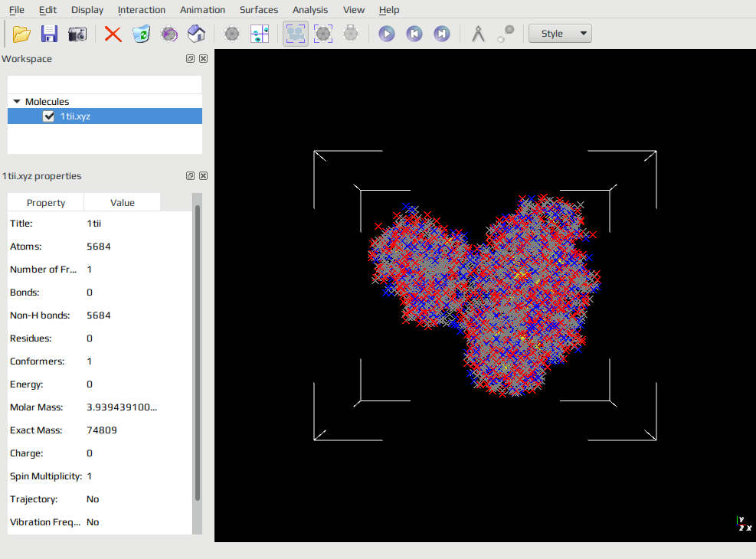The height and width of the screenshot is (559, 756).
Task: Uncheck the 1tii.xyz molecule checkbox
Action: pyautogui.click(x=49, y=116)
